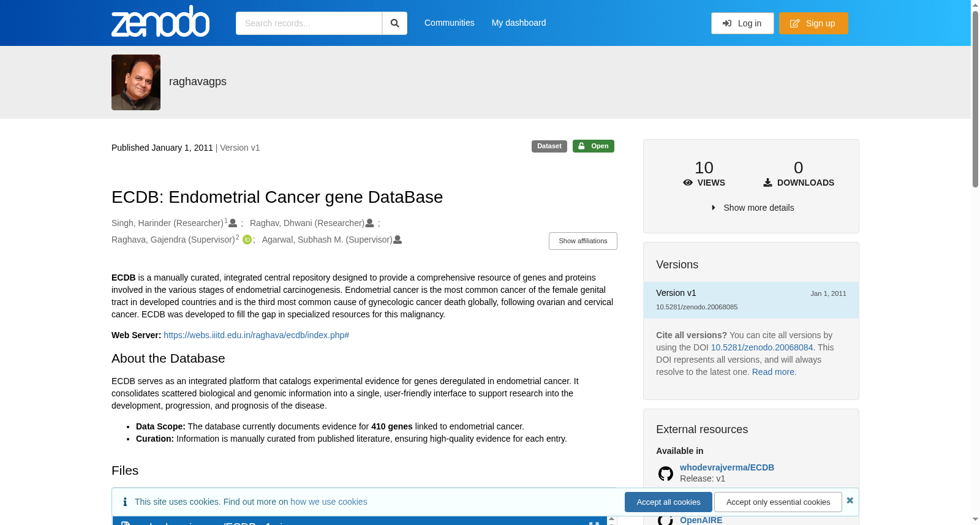Click the person icon next to Raghav, Dhwani
Viewport: 980px width, 525px height.
point(369,223)
